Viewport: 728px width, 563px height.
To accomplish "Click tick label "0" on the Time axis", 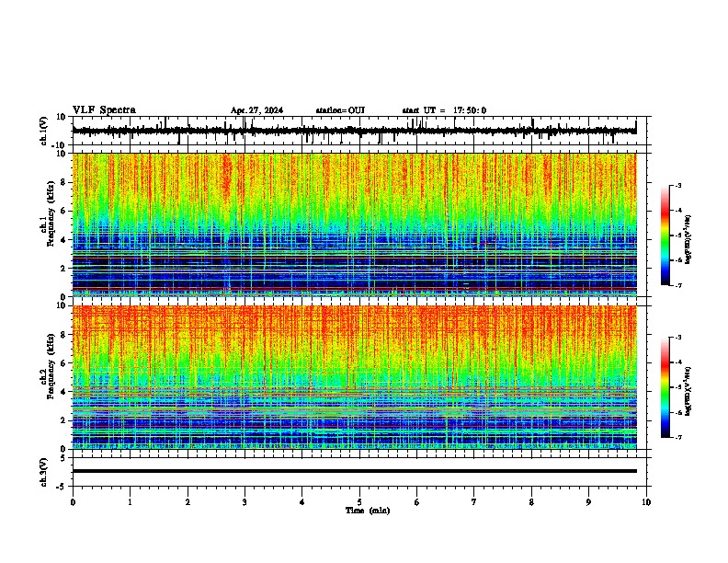I will tap(73, 502).
